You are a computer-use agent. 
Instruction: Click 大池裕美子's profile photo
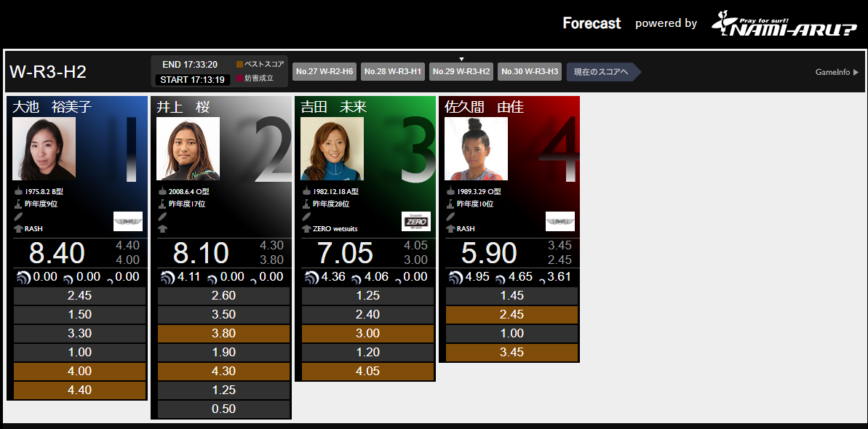[x=43, y=147]
